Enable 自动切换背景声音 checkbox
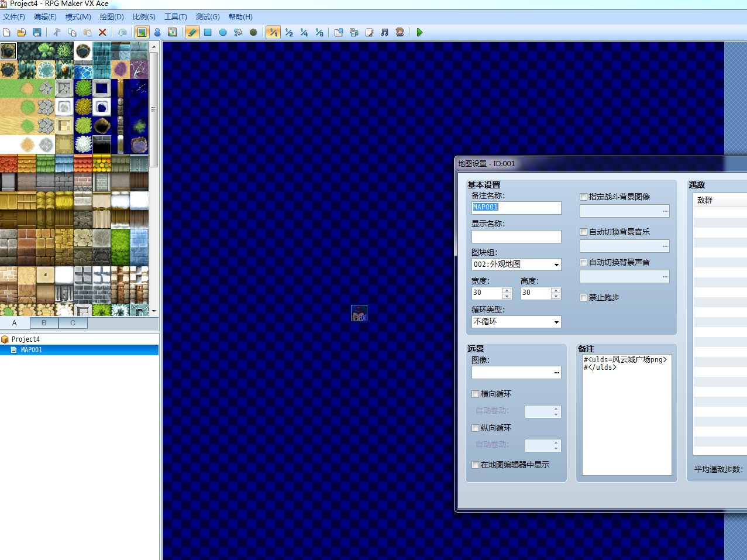 coord(583,263)
